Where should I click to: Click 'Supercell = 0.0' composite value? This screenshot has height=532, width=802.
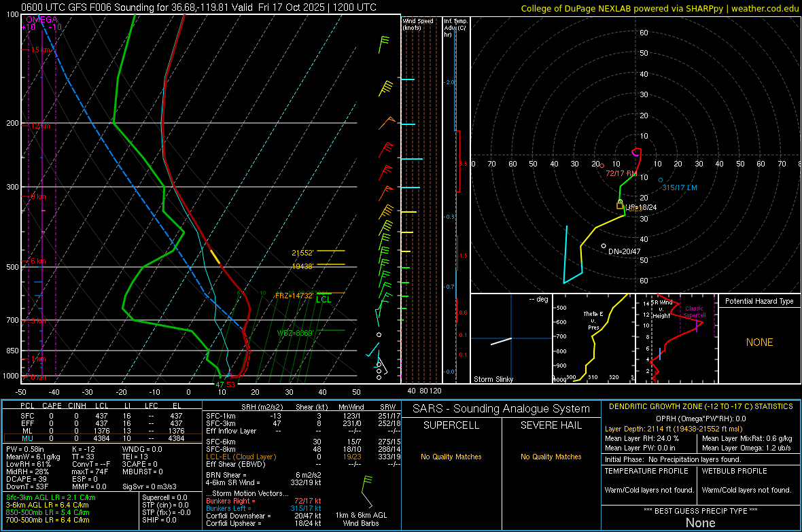pyautogui.click(x=164, y=498)
